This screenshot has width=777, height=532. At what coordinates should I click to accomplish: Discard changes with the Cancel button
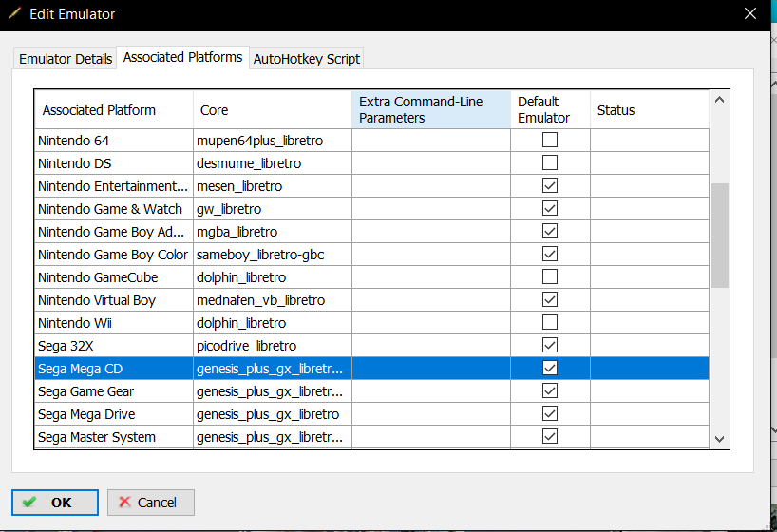151,503
